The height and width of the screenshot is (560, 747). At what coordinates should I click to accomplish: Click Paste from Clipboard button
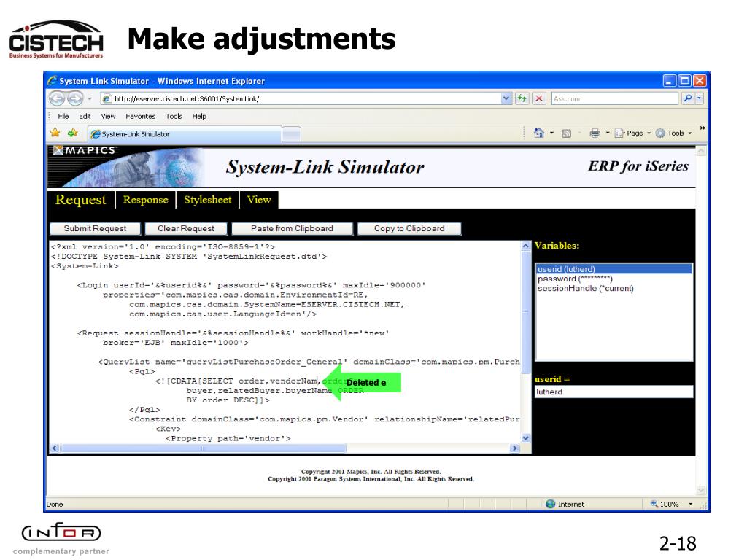[292, 228]
